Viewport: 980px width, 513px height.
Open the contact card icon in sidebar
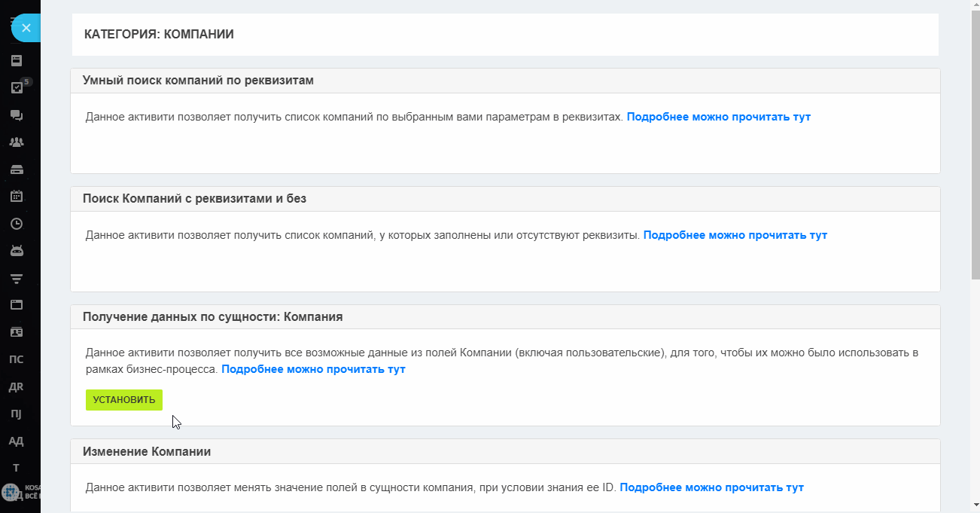click(x=16, y=332)
